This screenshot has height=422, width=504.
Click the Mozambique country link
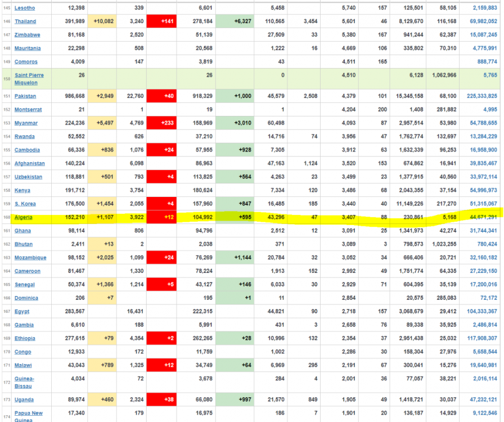click(x=30, y=258)
